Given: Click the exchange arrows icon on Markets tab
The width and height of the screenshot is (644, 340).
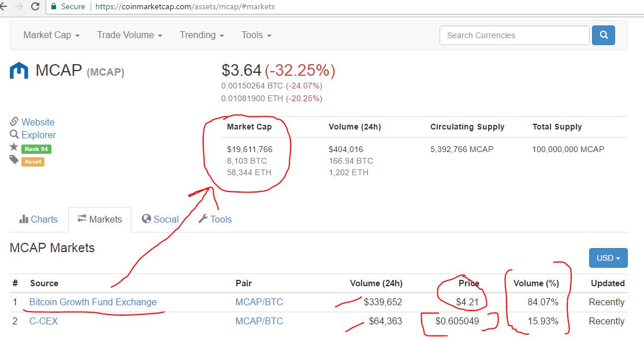Looking at the screenshot, I should pos(82,219).
